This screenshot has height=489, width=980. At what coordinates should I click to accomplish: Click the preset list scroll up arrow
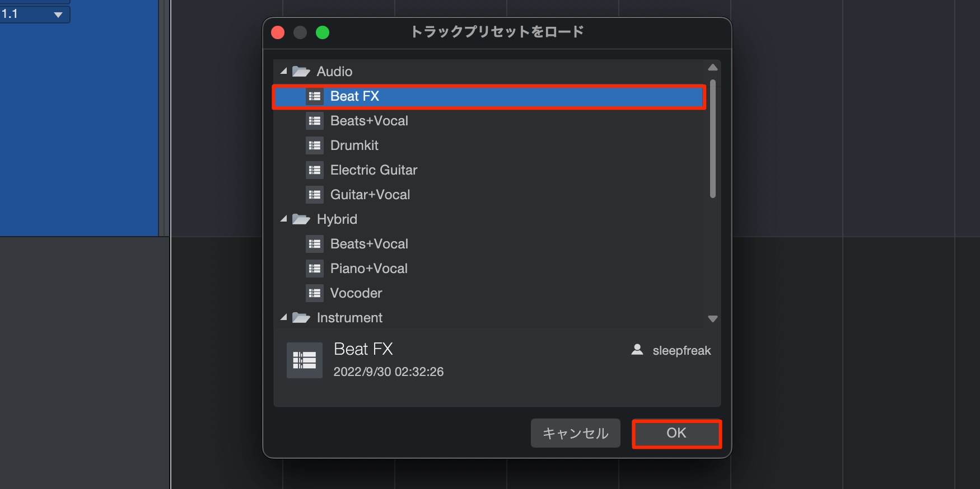coord(713,68)
